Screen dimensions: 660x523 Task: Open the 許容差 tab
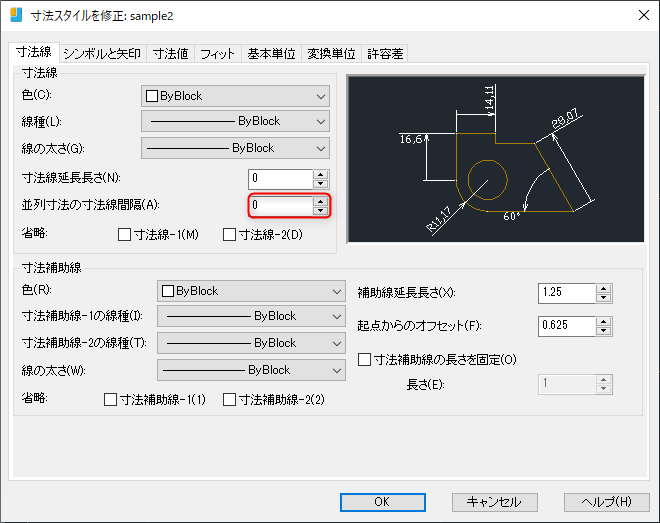pyautogui.click(x=385, y=54)
